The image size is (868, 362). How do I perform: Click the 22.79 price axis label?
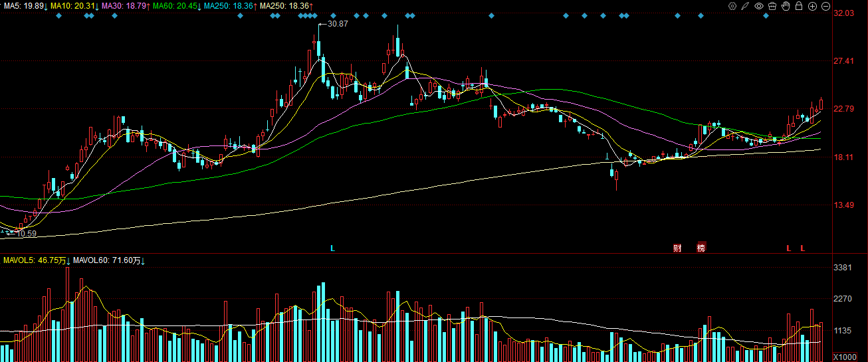[843, 109]
